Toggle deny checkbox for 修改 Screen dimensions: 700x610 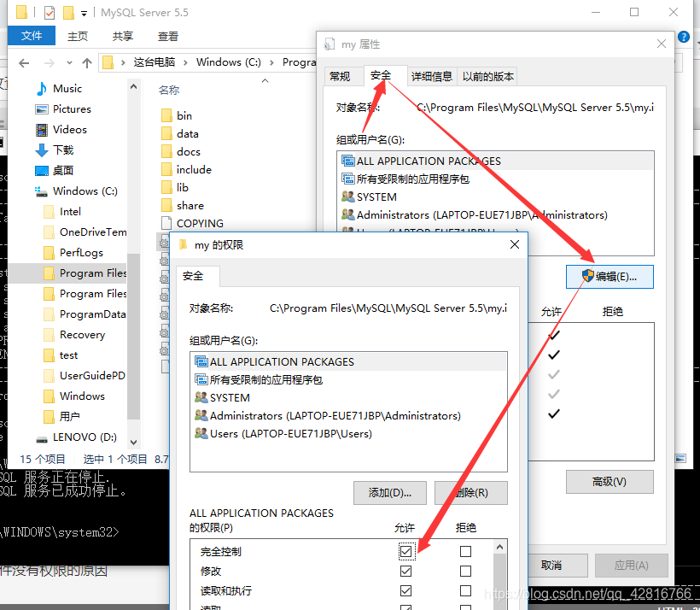465,571
